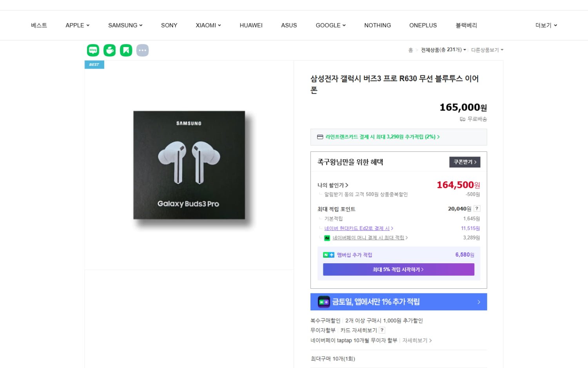Click the 라인프렌즈카드 추가적립 banner link
Viewport: 588px width, 368px height.
pyautogui.click(x=399, y=137)
